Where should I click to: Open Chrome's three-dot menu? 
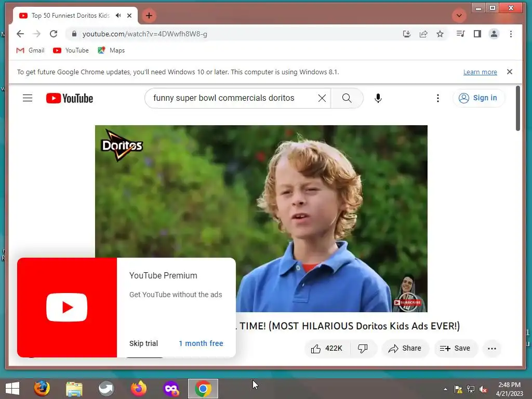[511, 34]
